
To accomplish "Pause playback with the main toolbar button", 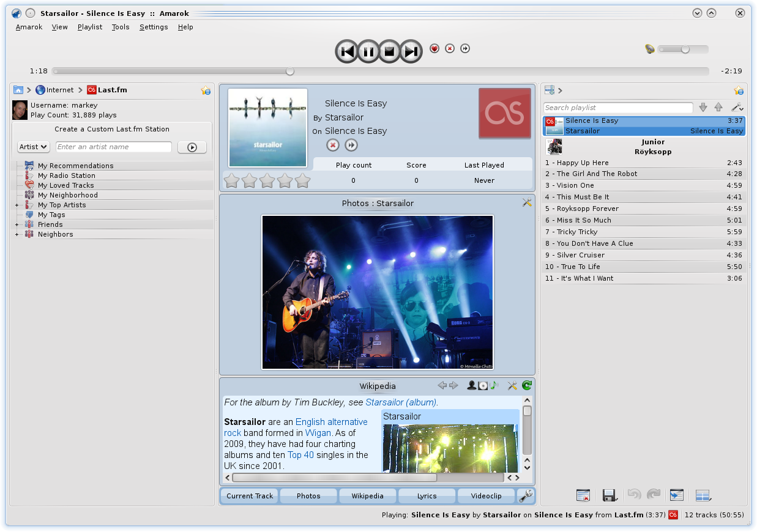I will (368, 51).
